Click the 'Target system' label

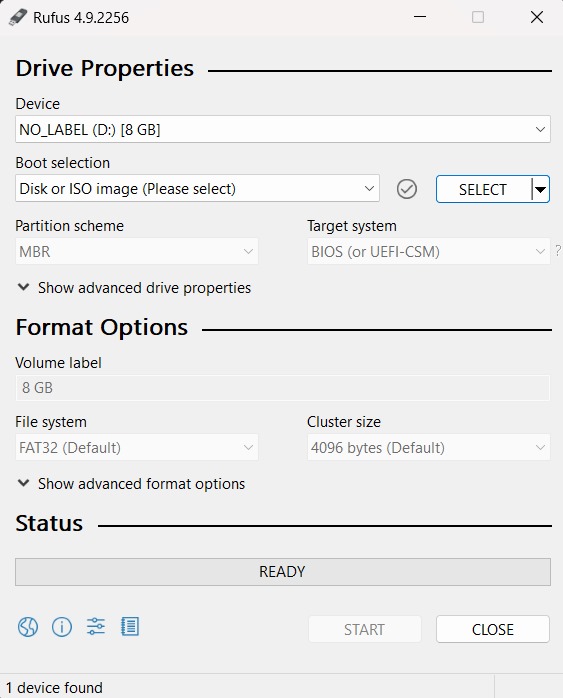tap(352, 226)
